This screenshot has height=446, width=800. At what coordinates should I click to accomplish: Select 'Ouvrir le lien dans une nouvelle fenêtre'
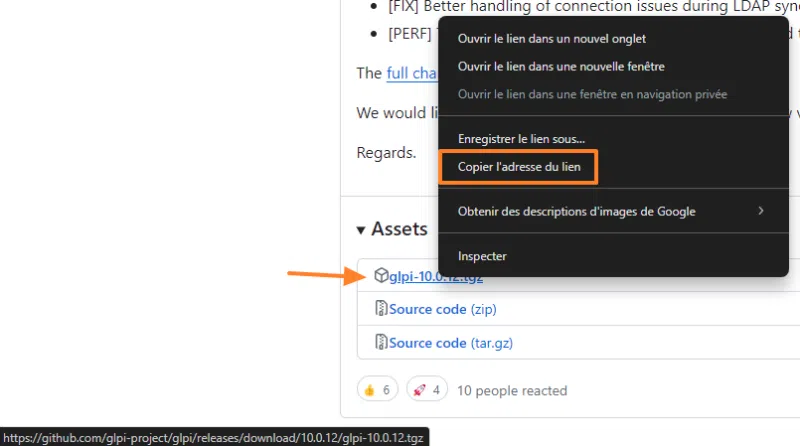pos(561,66)
